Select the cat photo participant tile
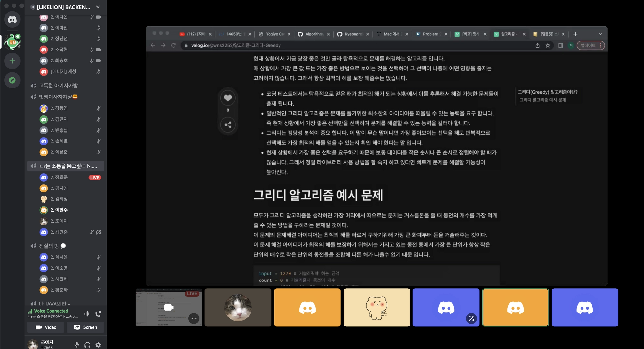The image size is (644, 349). click(238, 307)
